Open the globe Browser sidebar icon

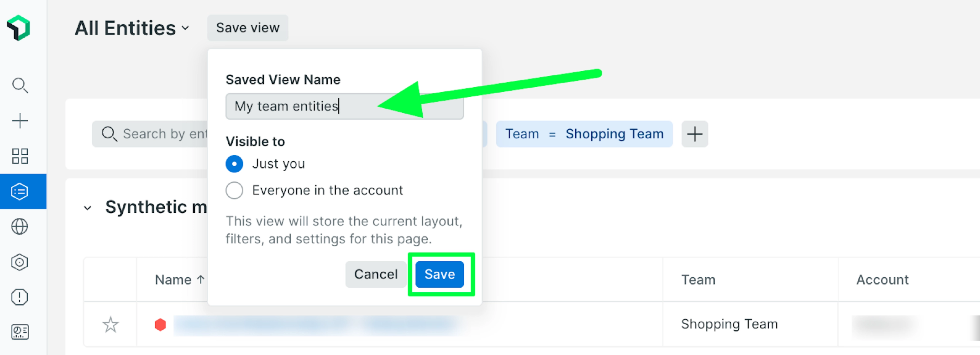click(20, 227)
